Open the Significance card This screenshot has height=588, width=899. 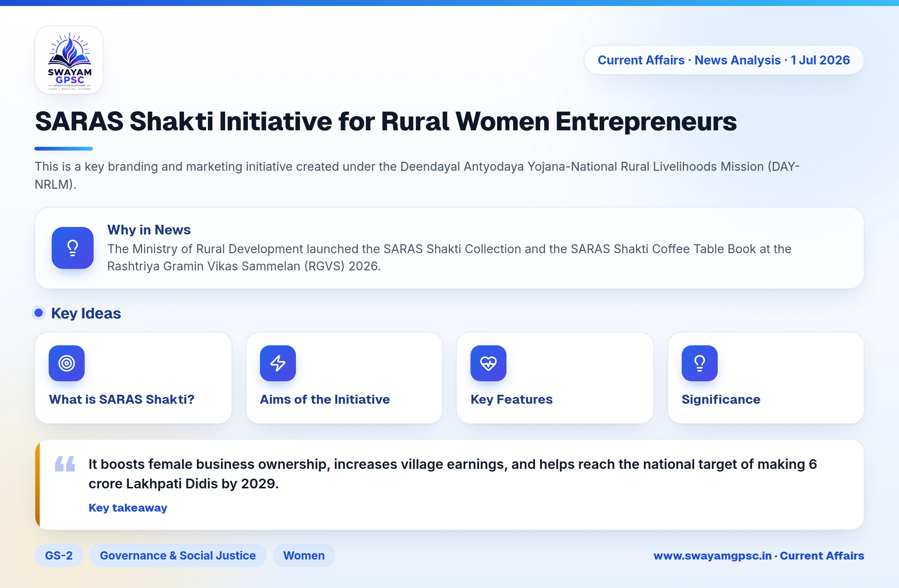pos(766,378)
